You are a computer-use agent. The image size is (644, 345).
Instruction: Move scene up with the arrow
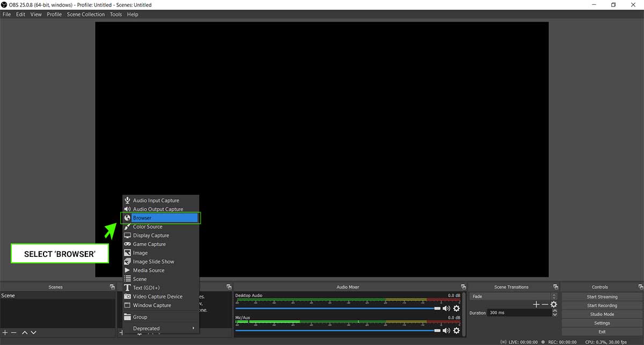25,333
